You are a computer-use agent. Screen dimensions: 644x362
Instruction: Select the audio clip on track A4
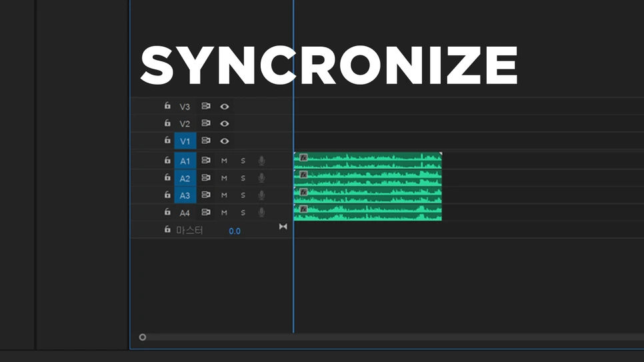click(368, 212)
